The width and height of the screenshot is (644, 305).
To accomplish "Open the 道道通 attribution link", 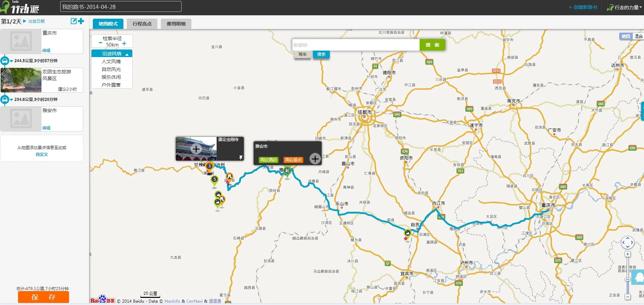I will coord(215,301).
